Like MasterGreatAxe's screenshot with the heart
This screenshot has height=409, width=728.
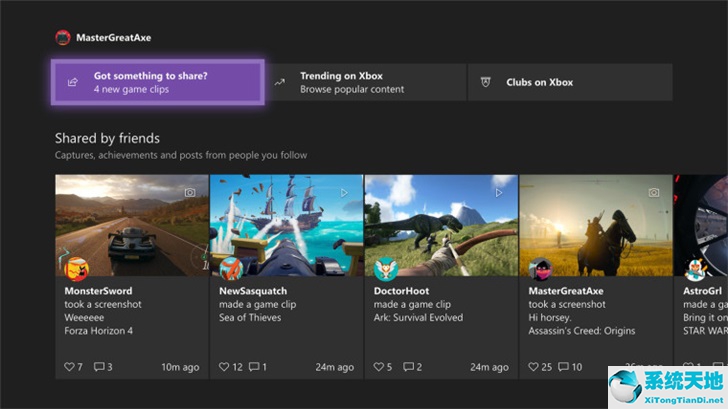533,367
